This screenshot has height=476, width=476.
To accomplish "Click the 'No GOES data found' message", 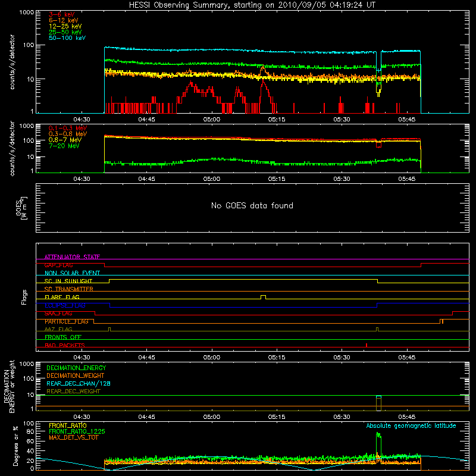I will [252, 205].
